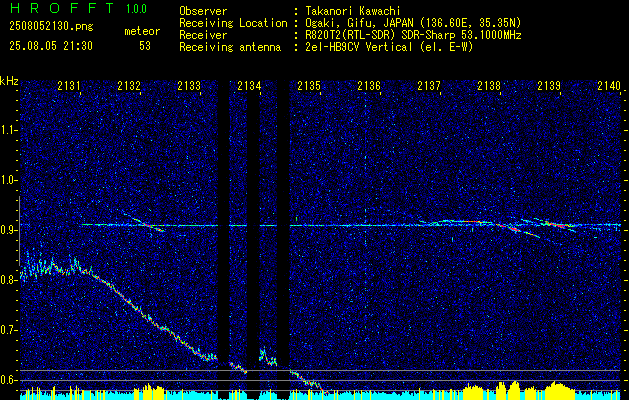Click the 2131 time marker

click(x=69, y=85)
